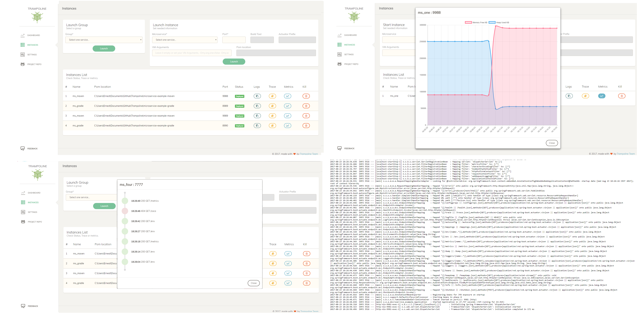Expand the Group service dropdown
This screenshot has height=316, width=644.
[x=104, y=40]
